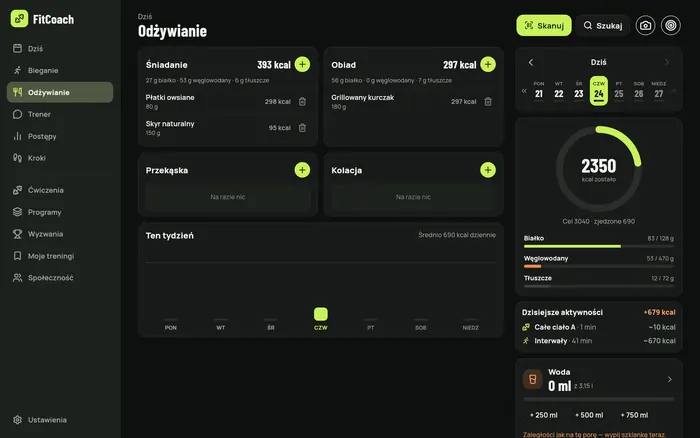The height and width of the screenshot is (438, 700).
Task: Click the CZW bar in weekly chart
Action: [x=321, y=314]
